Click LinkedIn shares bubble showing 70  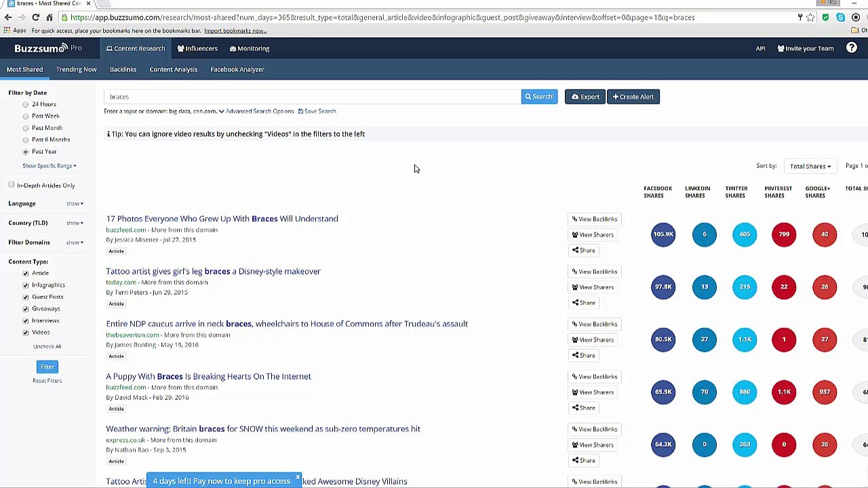(704, 392)
